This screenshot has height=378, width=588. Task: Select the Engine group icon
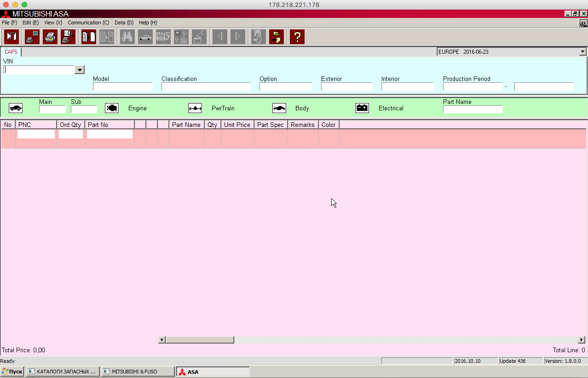point(112,108)
